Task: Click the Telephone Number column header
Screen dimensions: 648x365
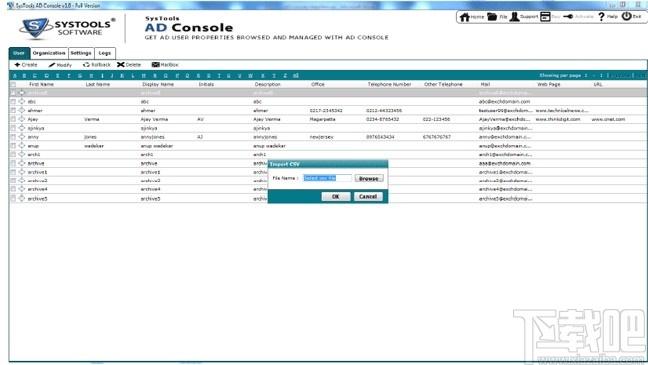Action: [x=389, y=84]
